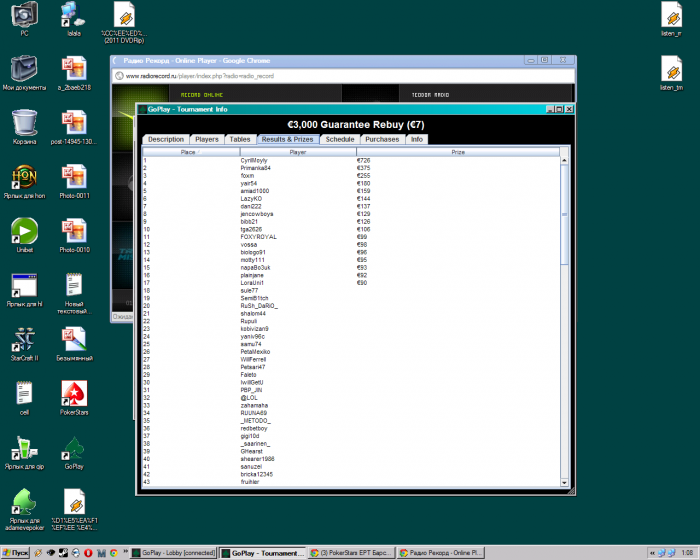700x560 pixels.
Task: Select the a_2baeb218 image file
Action: (x=74, y=73)
